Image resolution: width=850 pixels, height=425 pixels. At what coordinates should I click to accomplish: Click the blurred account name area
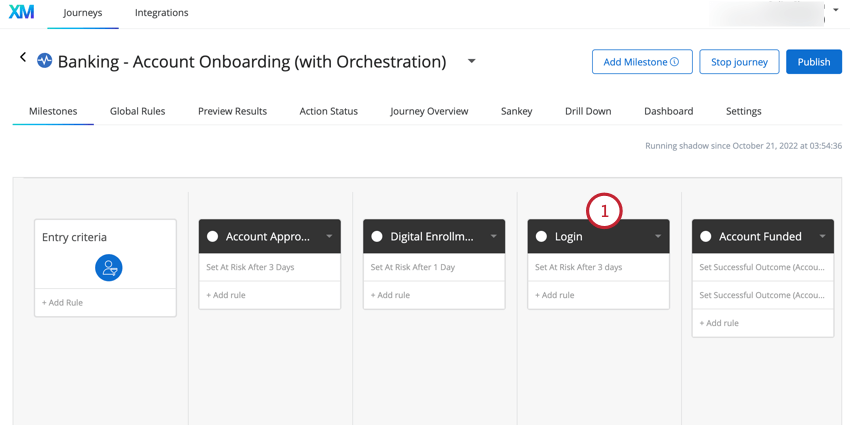pyautogui.click(x=767, y=13)
